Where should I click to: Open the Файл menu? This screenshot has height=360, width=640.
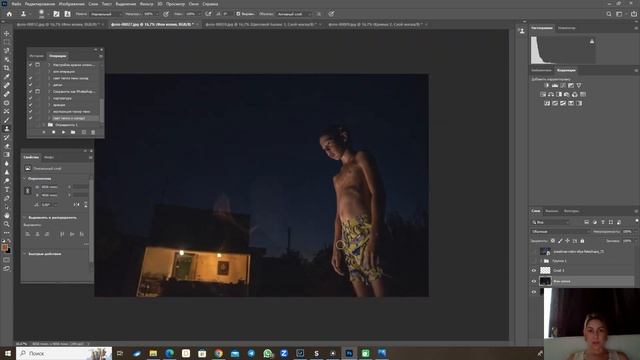point(16,4)
